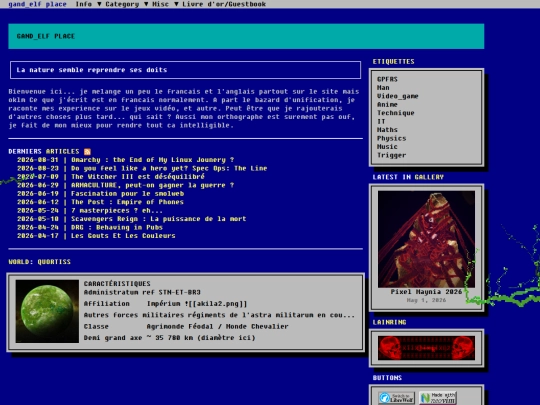The height and width of the screenshot is (405, 540).
Task: Select the Man tag
Action: coord(383,87)
